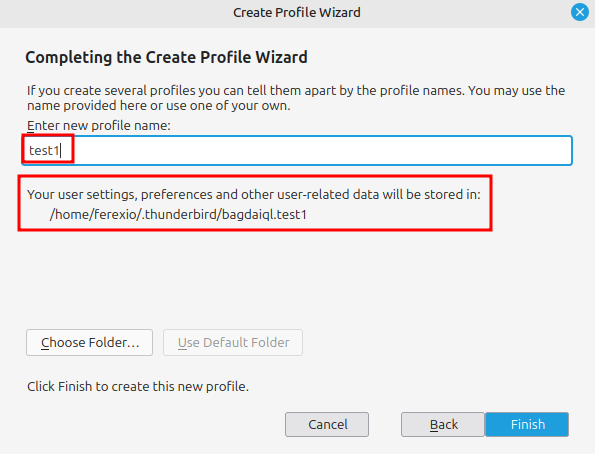
Task: Click 'Click Finish to create this new profile' text
Action: tap(138, 386)
